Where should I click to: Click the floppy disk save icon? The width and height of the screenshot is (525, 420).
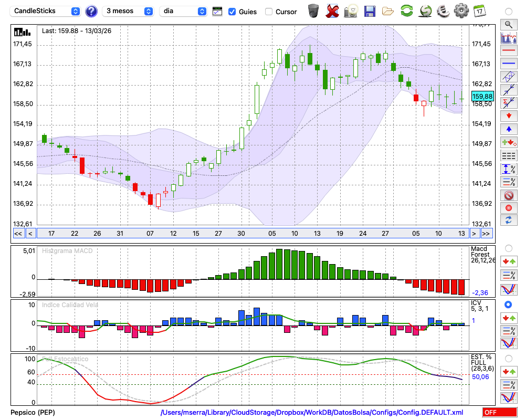(370, 11)
